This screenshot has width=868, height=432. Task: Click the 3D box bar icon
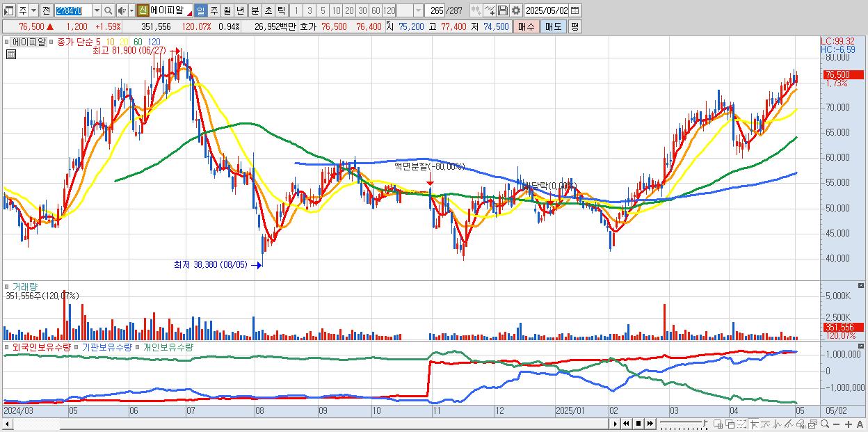[x=801, y=424]
